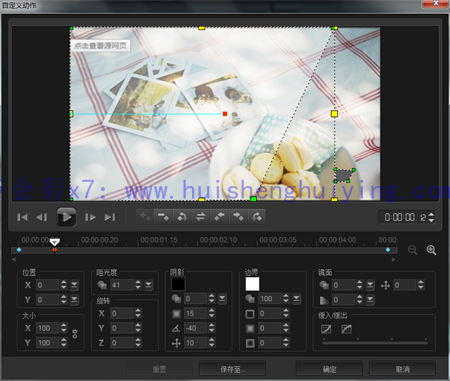
Task: Move keyframe to the left
Action: click(x=219, y=217)
